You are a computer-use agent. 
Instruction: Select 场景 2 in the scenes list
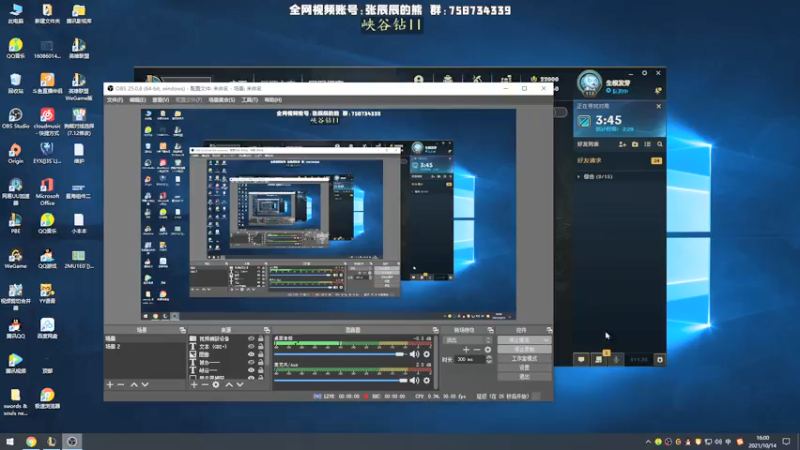pos(145,346)
